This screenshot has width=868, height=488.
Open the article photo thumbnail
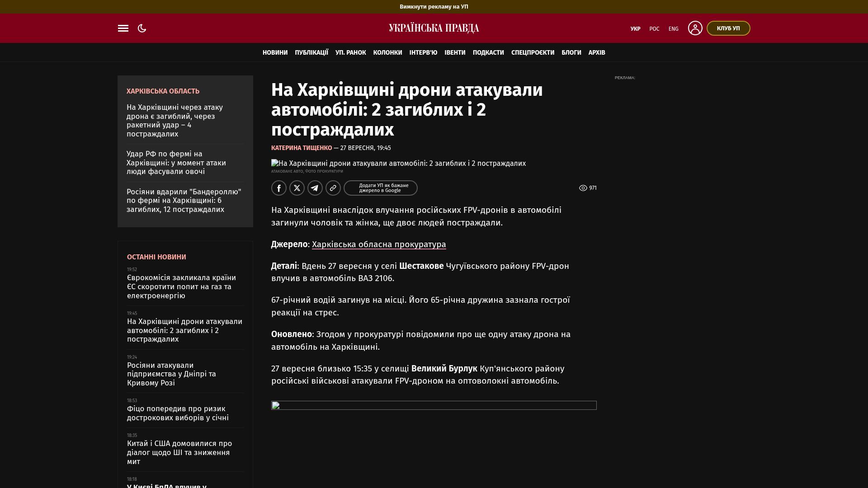click(398, 164)
